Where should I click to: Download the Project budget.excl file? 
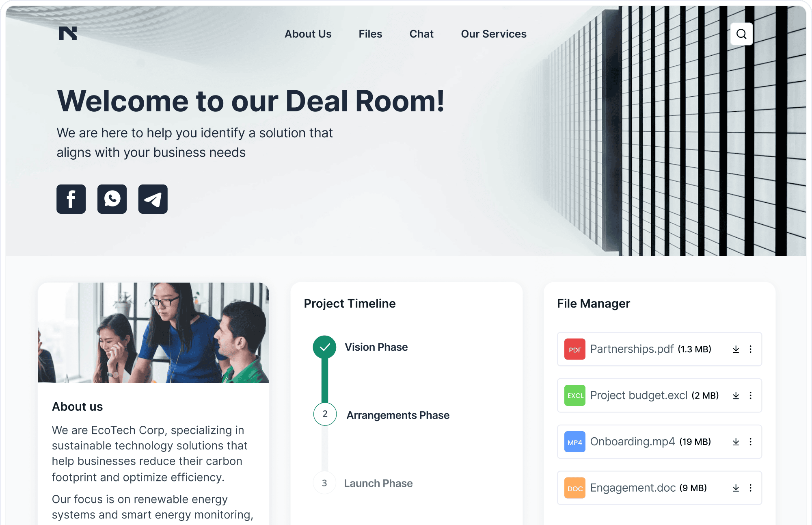(736, 395)
